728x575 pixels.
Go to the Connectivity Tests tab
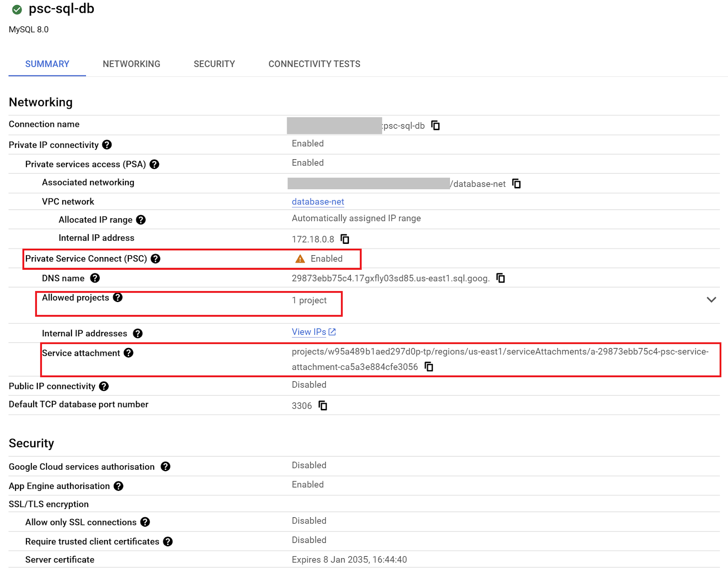pyautogui.click(x=314, y=64)
